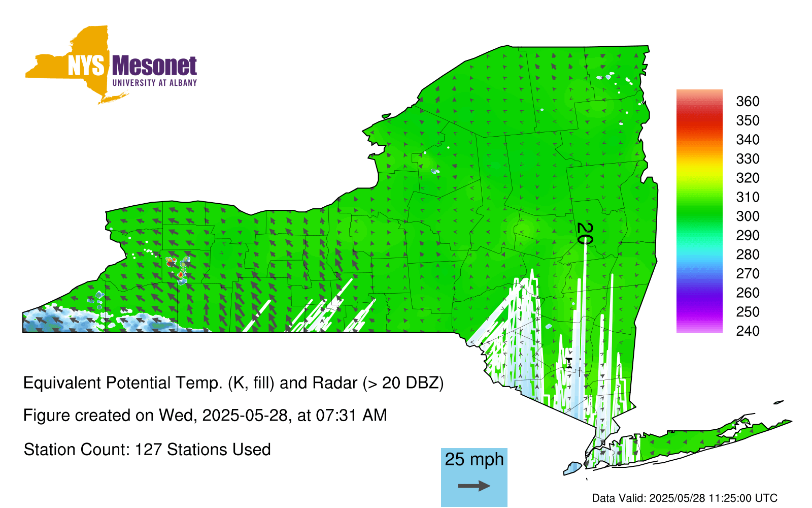Click the 330 label on the color scale
Screen dimensions: 812x508
748,159
